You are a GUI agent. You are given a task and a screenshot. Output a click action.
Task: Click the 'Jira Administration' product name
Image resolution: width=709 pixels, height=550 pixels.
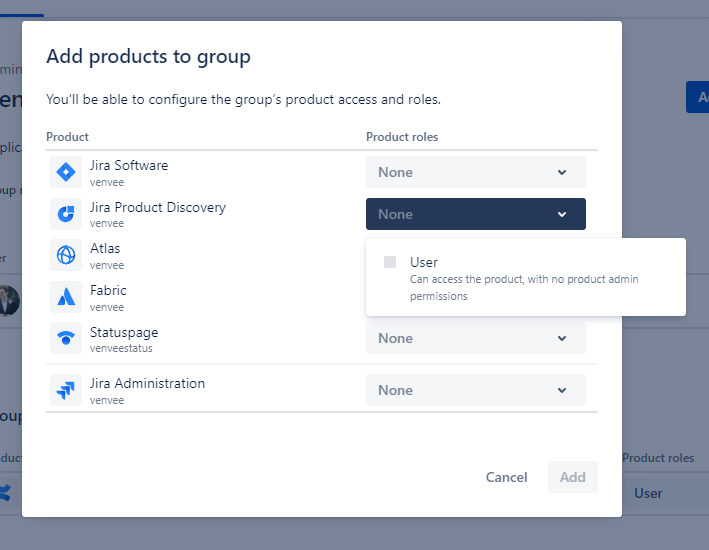(x=147, y=384)
